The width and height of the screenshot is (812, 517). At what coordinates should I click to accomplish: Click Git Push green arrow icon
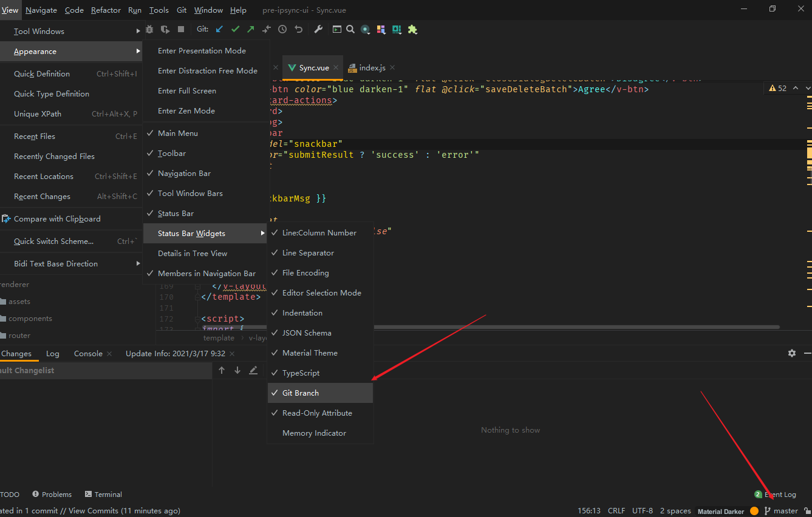tap(251, 29)
